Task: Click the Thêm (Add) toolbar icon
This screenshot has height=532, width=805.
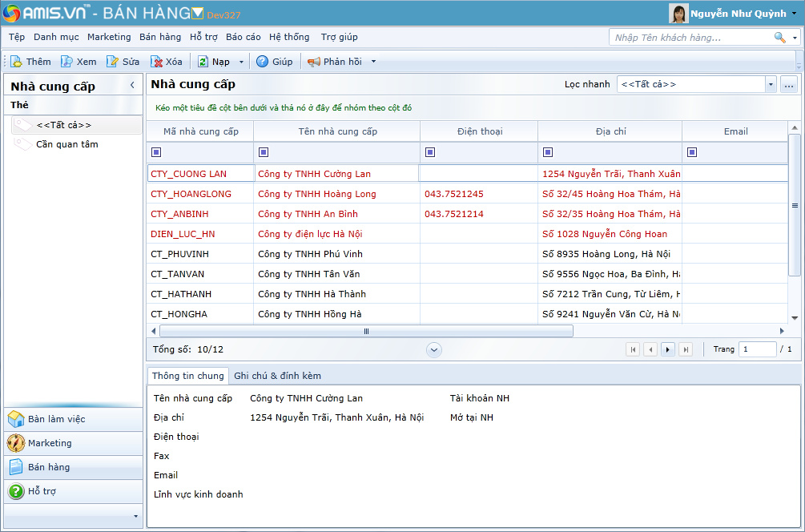Action: pyautogui.click(x=17, y=62)
